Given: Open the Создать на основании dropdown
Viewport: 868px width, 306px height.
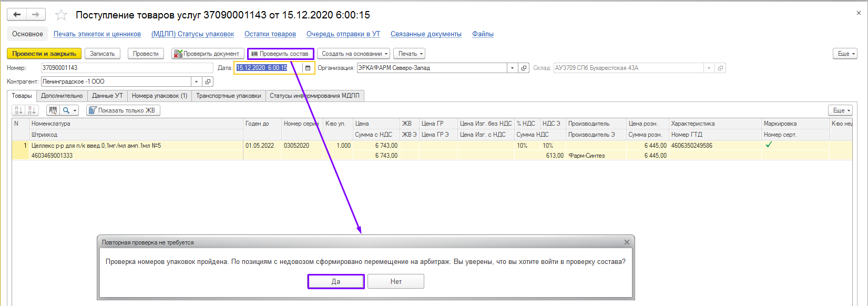Looking at the screenshot, I should (x=353, y=54).
